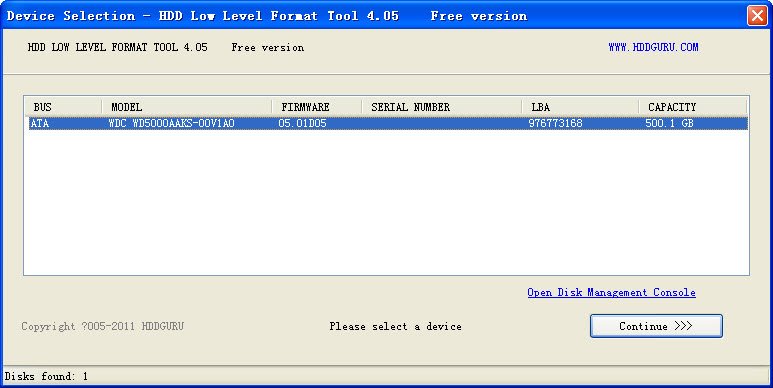Open the WWW.HDDGURU.COM website link

click(x=653, y=47)
